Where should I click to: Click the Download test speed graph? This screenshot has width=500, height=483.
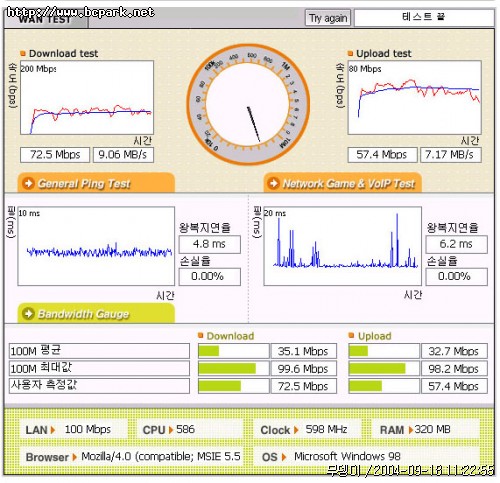pos(87,97)
